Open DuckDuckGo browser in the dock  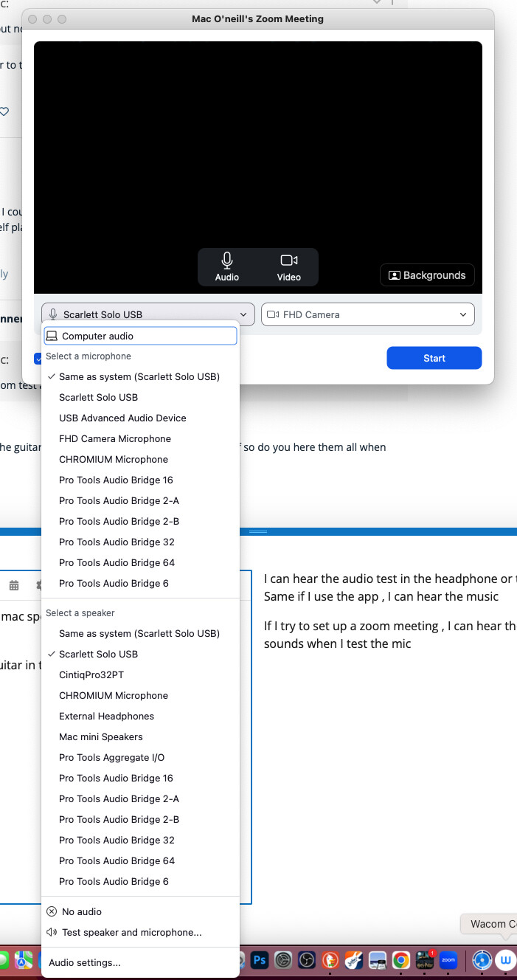(330, 960)
